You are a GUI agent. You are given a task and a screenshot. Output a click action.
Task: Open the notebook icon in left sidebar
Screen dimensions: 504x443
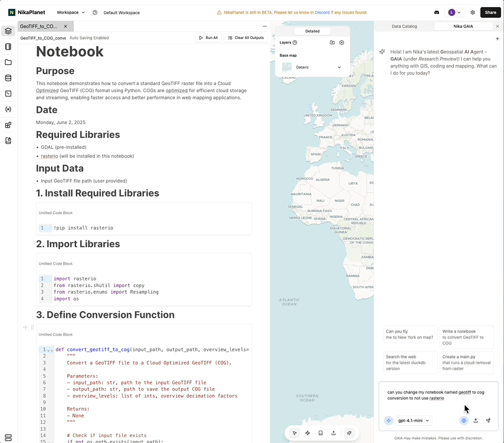(x=8, y=47)
